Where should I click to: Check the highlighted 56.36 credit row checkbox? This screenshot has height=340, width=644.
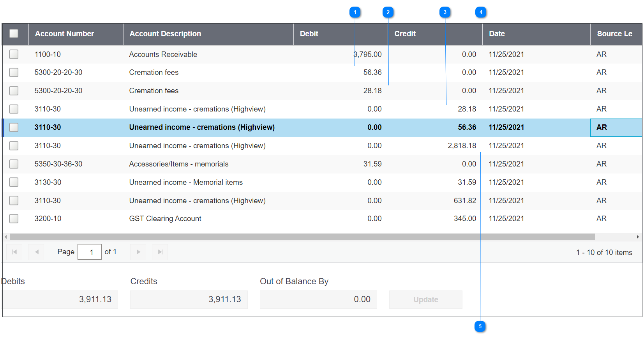(x=14, y=127)
